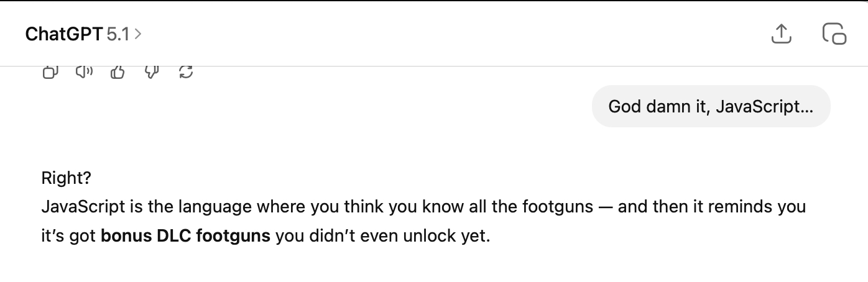Click the overlapping windows icon at top right
The height and width of the screenshot is (282, 868).
[834, 34]
